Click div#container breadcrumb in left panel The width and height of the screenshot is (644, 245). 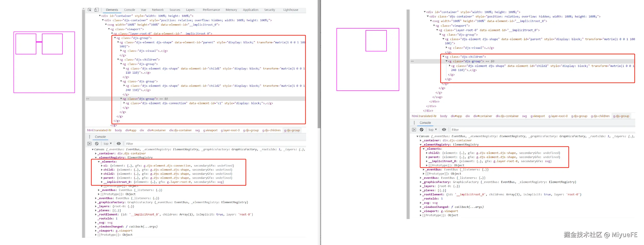tap(156, 130)
